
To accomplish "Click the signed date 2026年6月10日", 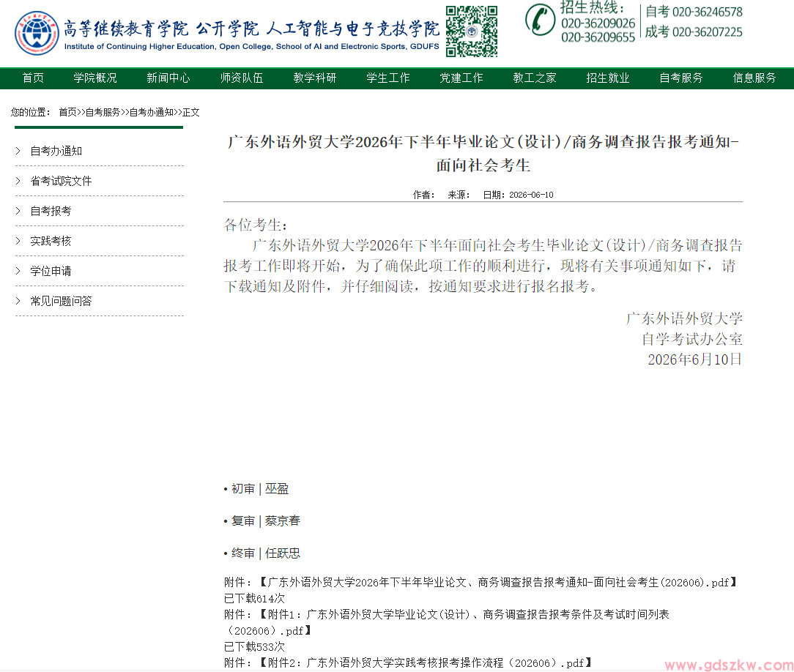I will (694, 359).
